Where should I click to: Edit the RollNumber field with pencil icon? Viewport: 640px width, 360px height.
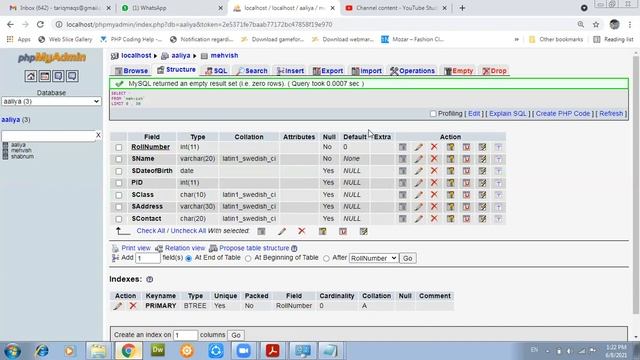click(x=418, y=147)
